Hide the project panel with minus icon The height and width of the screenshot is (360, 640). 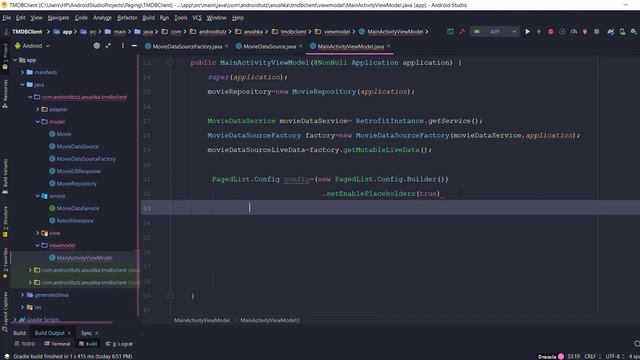(x=134, y=46)
